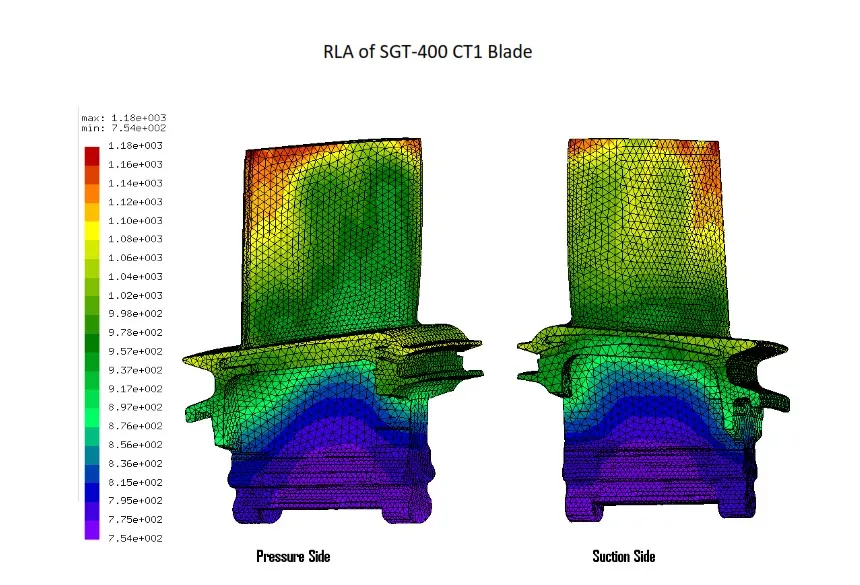Screen dimensions: 860x585
Task: Click the 8.76e+002 legend value
Action: 135,426
